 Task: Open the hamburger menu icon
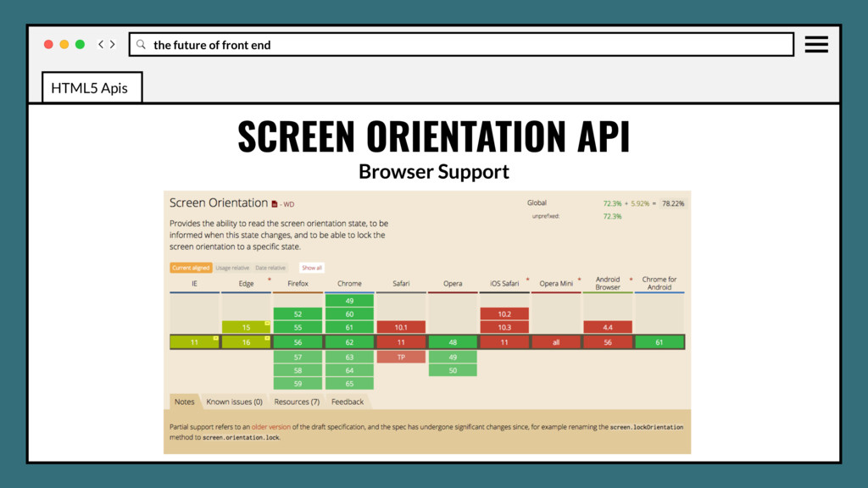point(816,44)
